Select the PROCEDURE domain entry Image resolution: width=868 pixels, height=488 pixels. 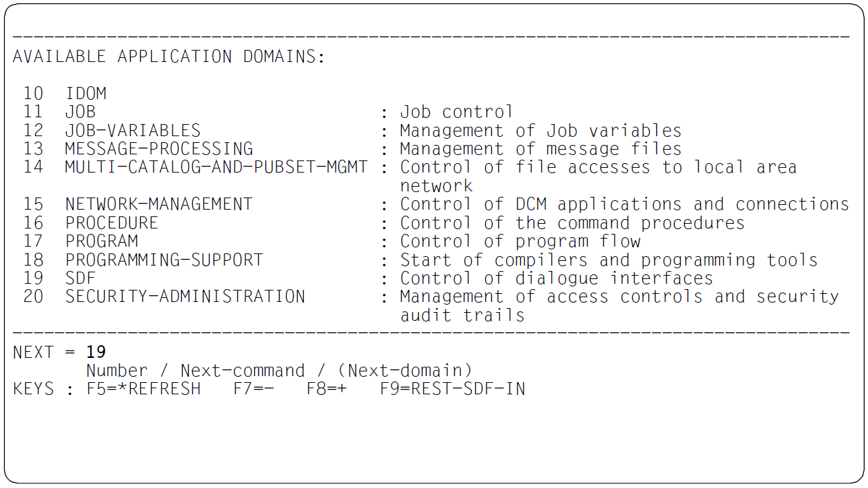pos(112,222)
